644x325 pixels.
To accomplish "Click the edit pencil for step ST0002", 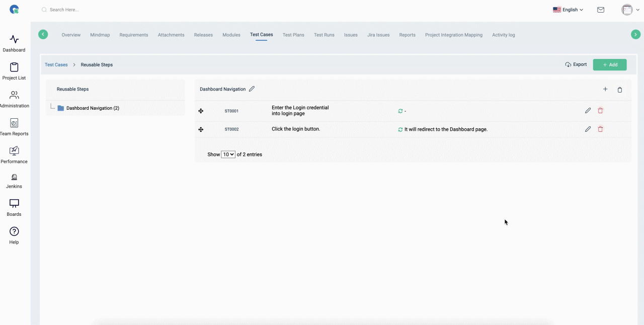I will 588,129.
